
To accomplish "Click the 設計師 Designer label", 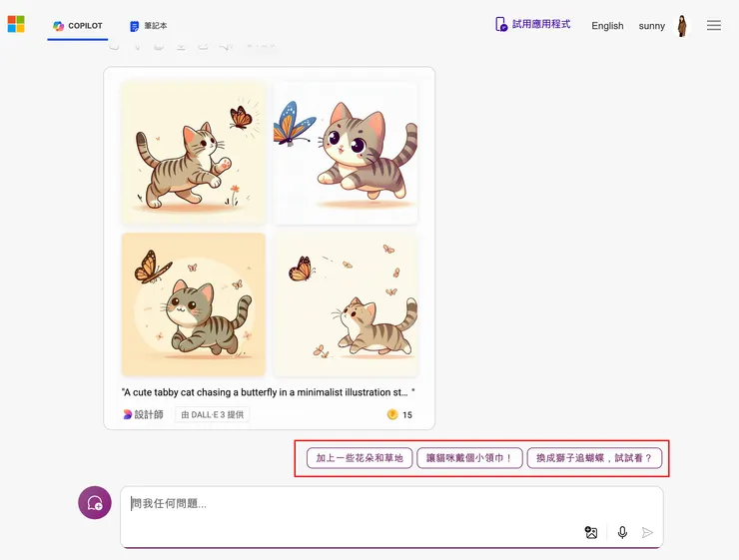I will (143, 414).
